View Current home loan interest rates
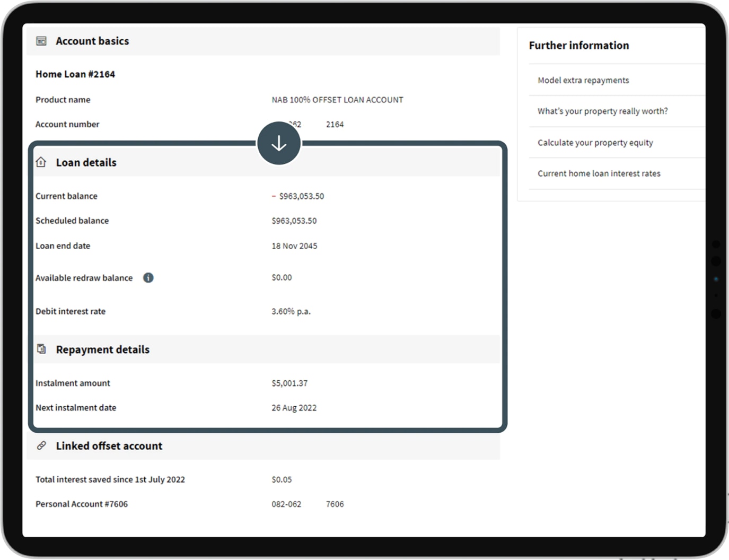This screenshot has height=560, width=729. (599, 173)
